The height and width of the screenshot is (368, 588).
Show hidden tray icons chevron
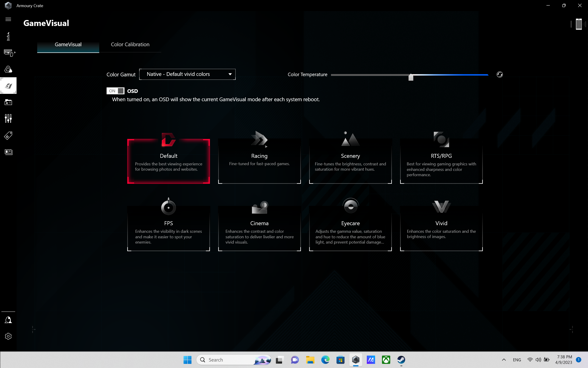click(x=504, y=360)
